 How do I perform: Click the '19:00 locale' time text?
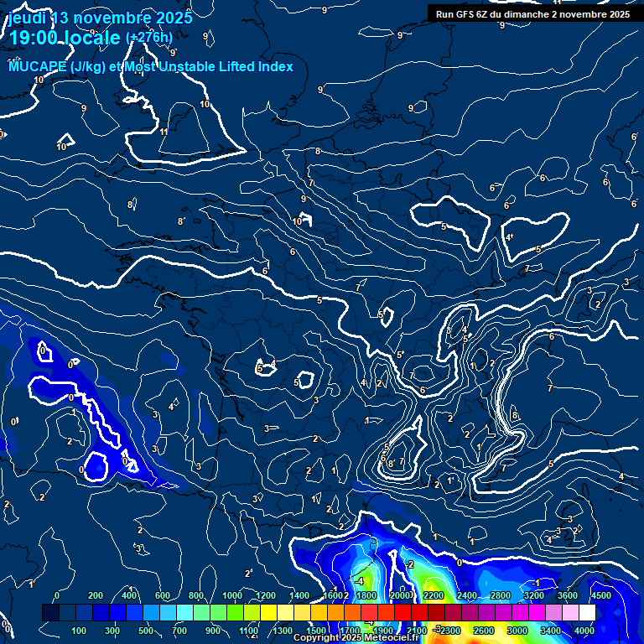click(65, 39)
